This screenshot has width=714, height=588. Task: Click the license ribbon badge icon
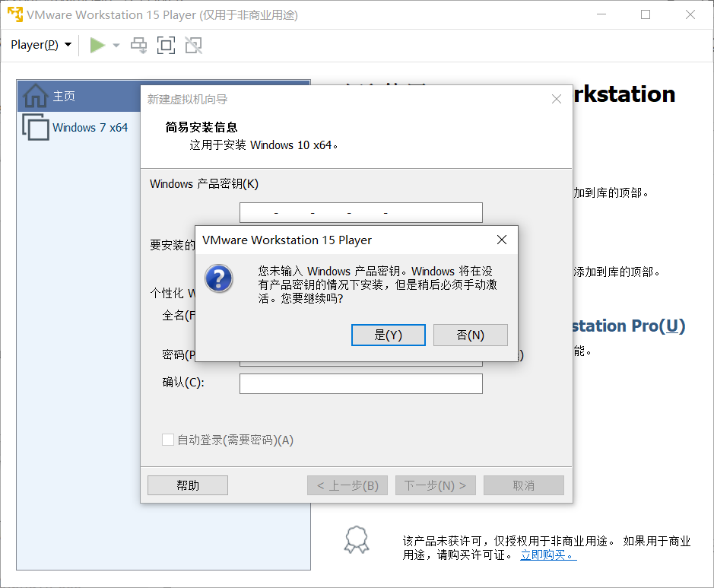357,540
